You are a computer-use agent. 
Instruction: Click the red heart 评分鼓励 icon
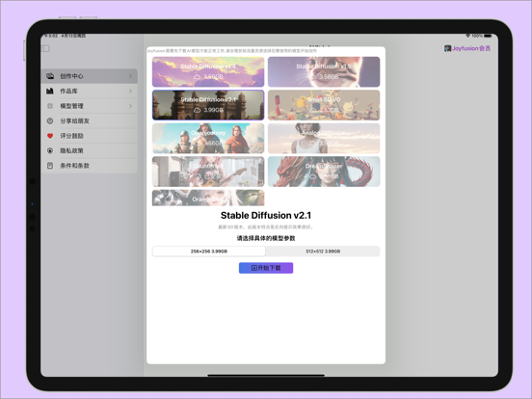(50, 136)
